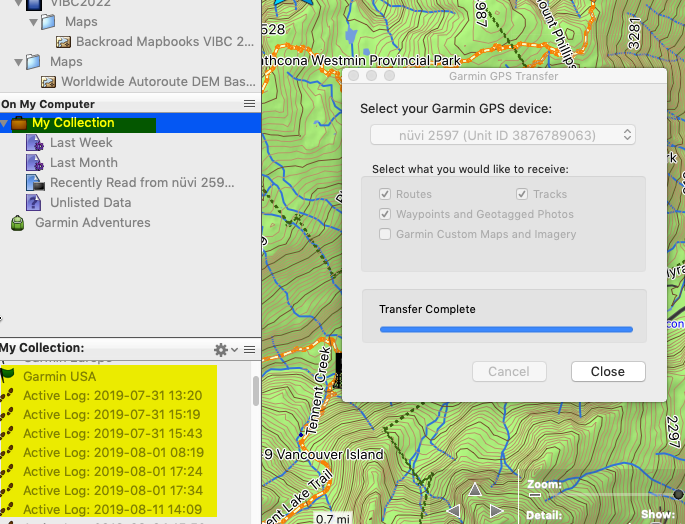Image resolution: width=685 pixels, height=524 pixels.
Task: Click the Tennent Creek label on map
Action: coord(318,390)
